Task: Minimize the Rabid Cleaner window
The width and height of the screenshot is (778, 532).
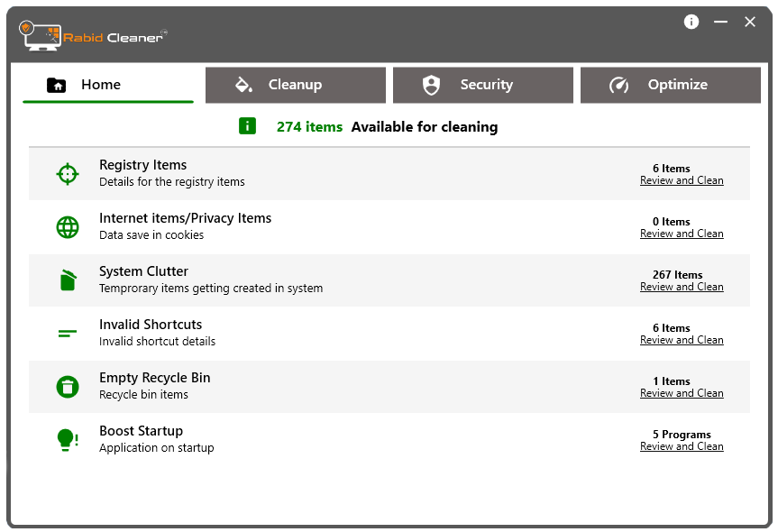Action: click(x=720, y=22)
